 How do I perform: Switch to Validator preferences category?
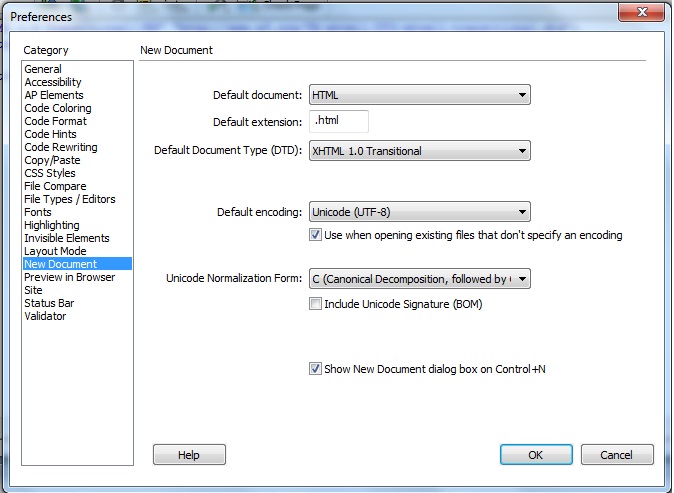[45, 316]
